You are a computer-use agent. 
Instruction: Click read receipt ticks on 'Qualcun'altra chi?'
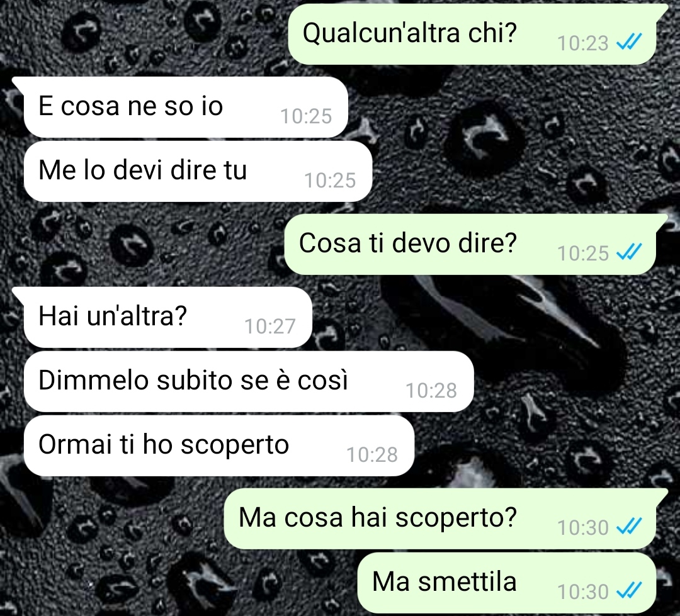coord(628,42)
